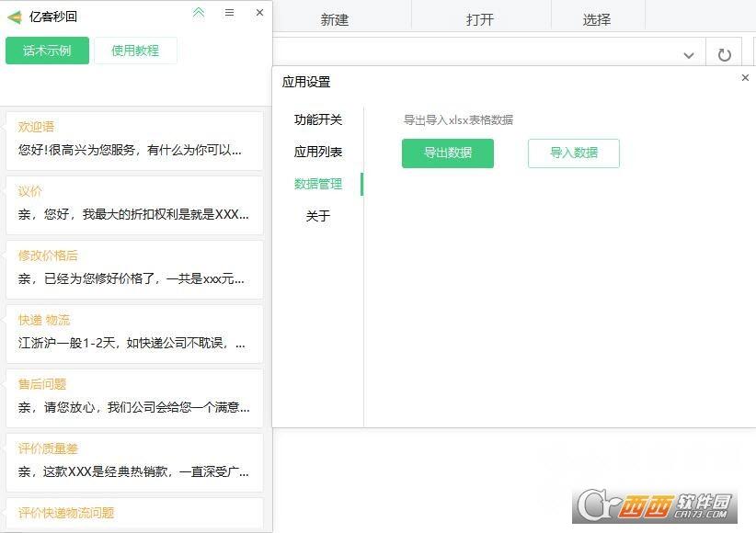Image resolution: width=756 pixels, height=533 pixels.
Task: Close the 应用设置 dialog
Action: tap(745, 77)
